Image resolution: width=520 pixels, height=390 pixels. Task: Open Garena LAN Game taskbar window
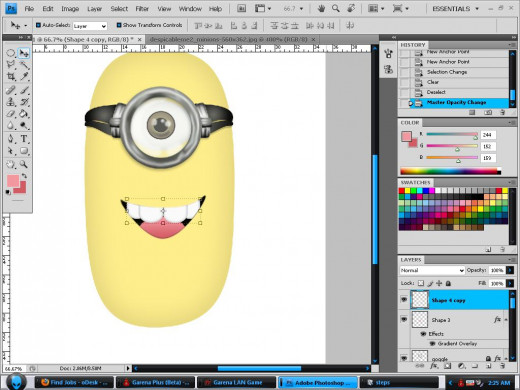[x=237, y=382]
